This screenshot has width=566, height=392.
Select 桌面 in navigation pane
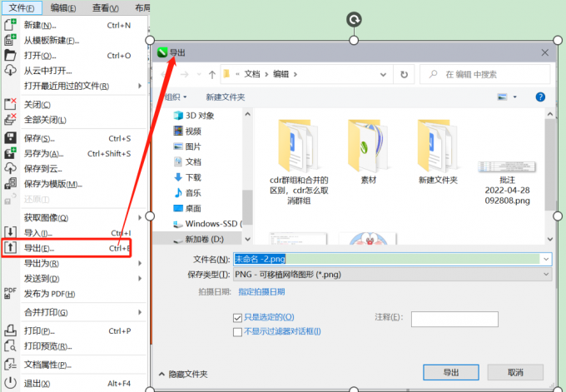(x=187, y=208)
